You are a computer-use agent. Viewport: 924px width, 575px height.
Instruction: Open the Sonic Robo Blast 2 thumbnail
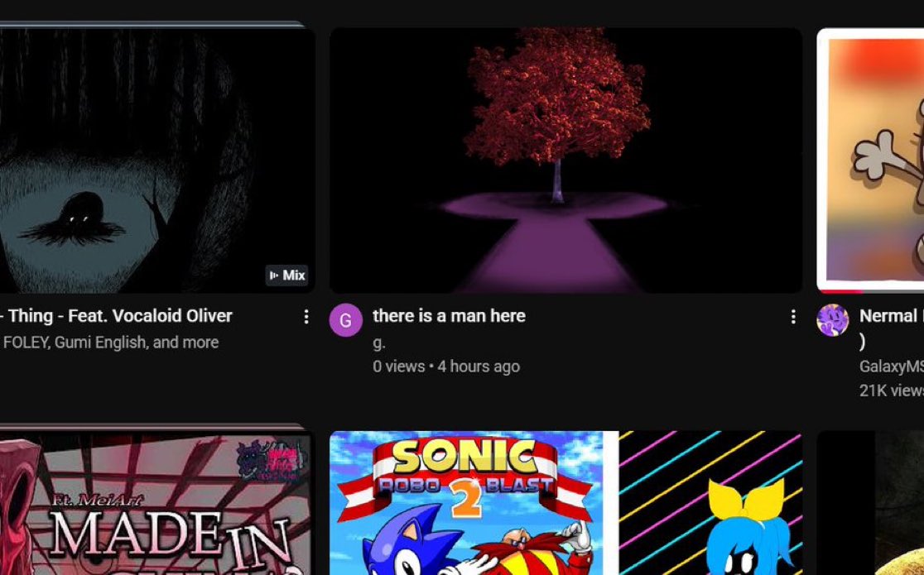pyautogui.click(x=565, y=502)
